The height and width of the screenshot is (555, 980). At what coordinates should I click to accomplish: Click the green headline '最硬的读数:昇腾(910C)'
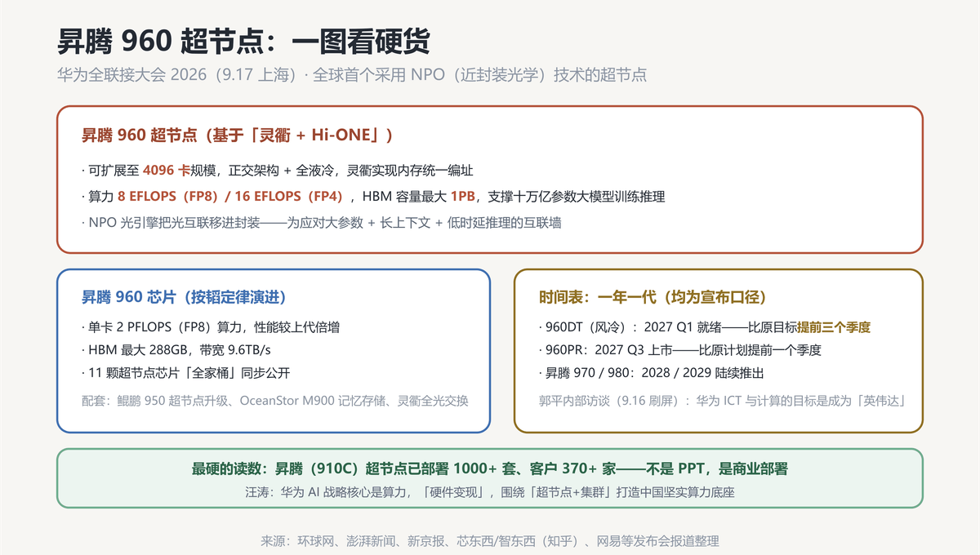click(x=490, y=469)
